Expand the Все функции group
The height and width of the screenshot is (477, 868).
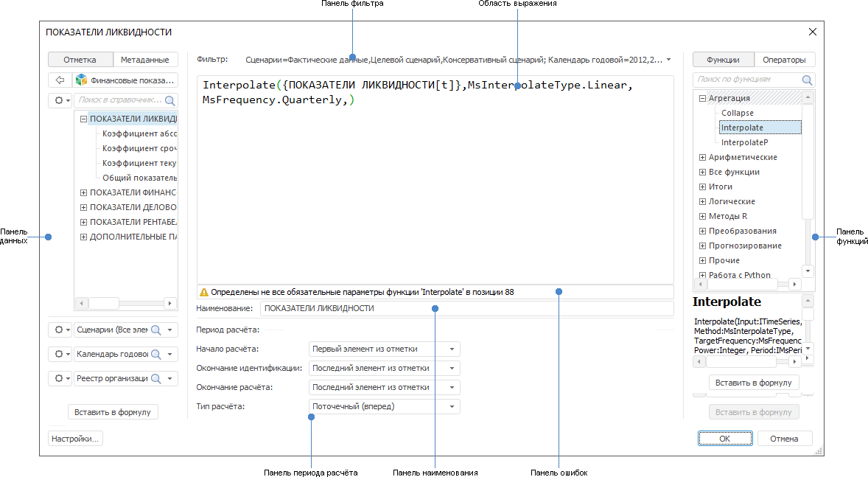pos(702,172)
